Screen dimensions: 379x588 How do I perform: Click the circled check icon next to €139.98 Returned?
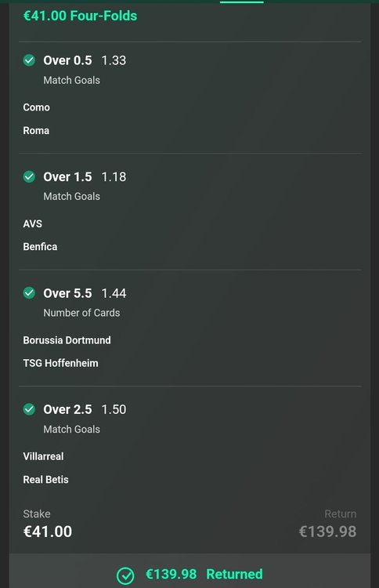coord(125,575)
